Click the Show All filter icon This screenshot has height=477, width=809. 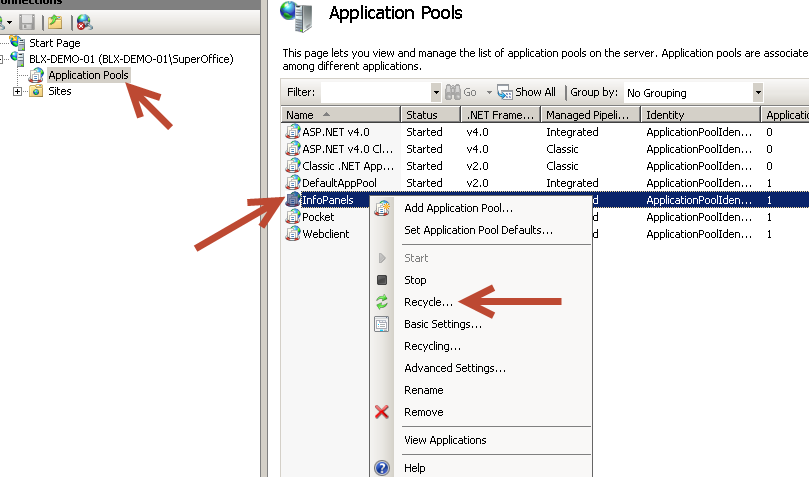[x=505, y=92]
